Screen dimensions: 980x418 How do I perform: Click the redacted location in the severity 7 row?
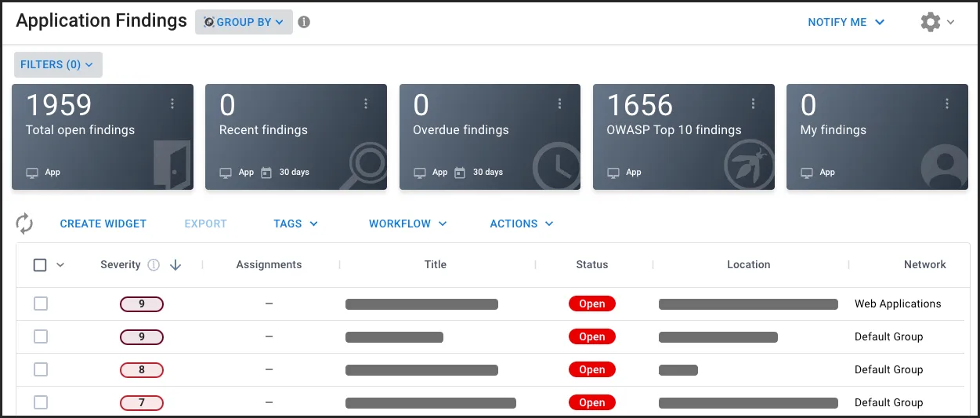pos(748,403)
